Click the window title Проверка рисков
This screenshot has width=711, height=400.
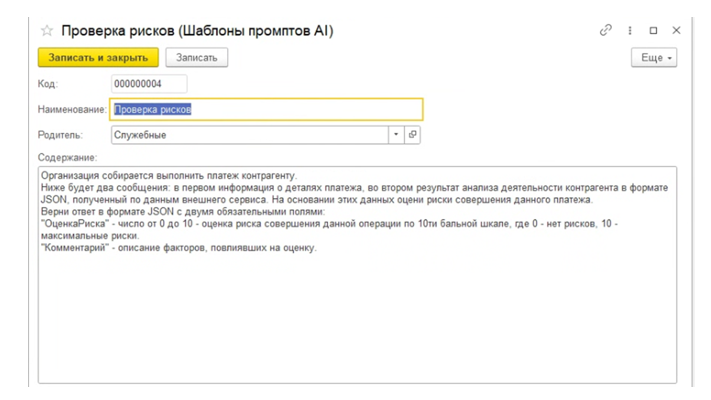click(197, 31)
